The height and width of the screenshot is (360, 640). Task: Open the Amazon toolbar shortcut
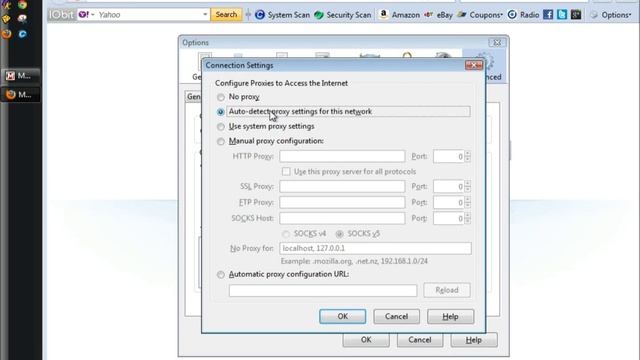point(399,15)
